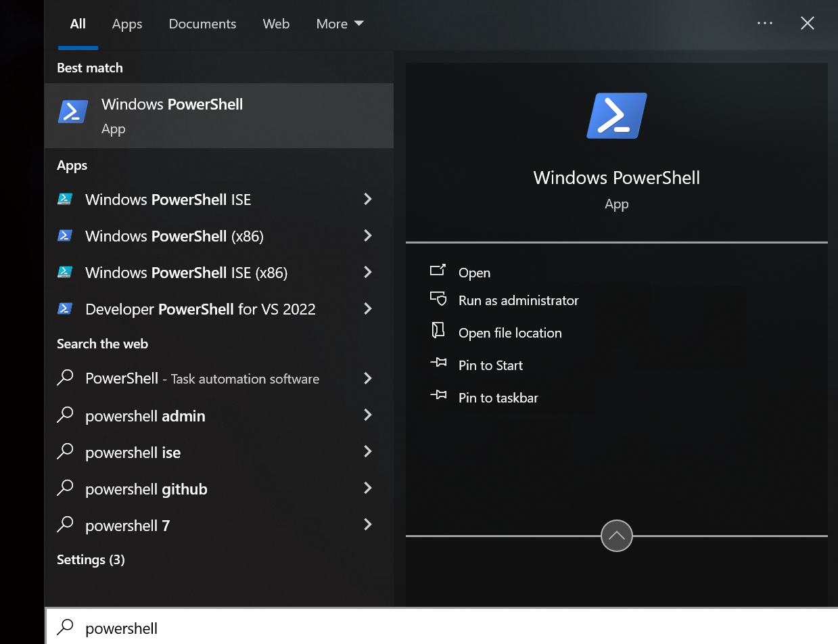Click the magnifier icon beside 'powershell ise'
The image size is (838, 644).
click(65, 451)
